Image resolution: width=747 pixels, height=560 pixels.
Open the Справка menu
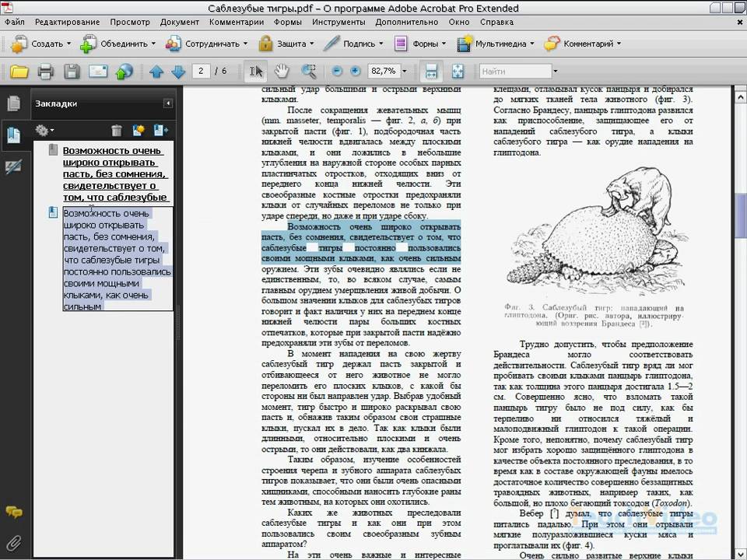tap(496, 22)
